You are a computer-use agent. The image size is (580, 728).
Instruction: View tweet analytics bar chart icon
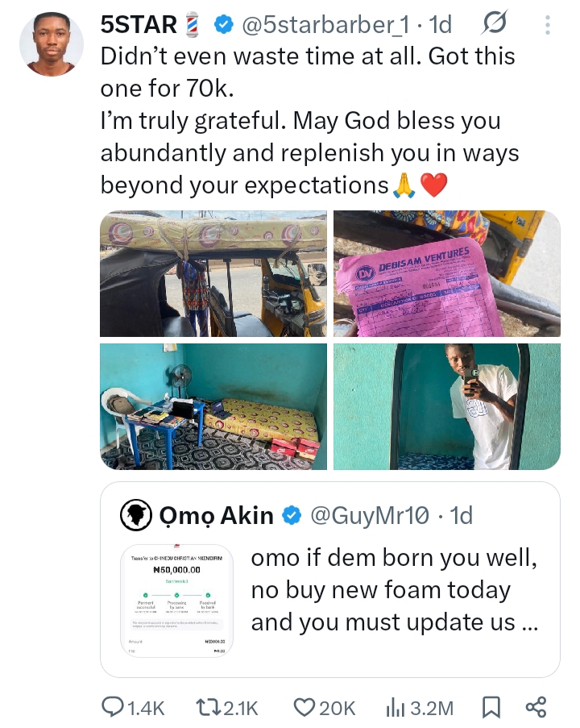395,708
